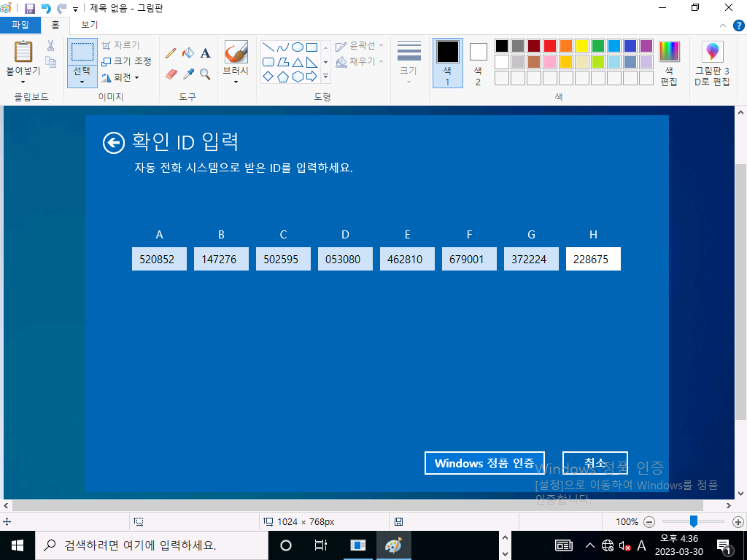Select the Color picker eyedropper tool
Viewport: 747px width, 560px height.
(x=188, y=74)
